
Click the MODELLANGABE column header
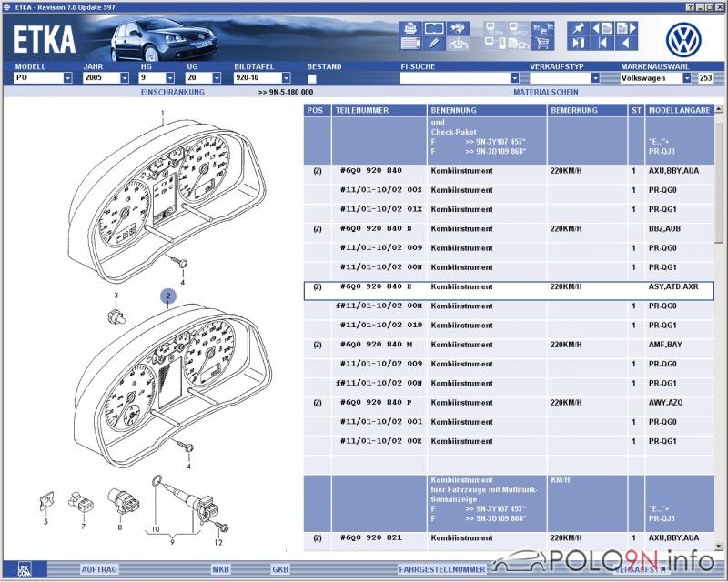point(680,110)
